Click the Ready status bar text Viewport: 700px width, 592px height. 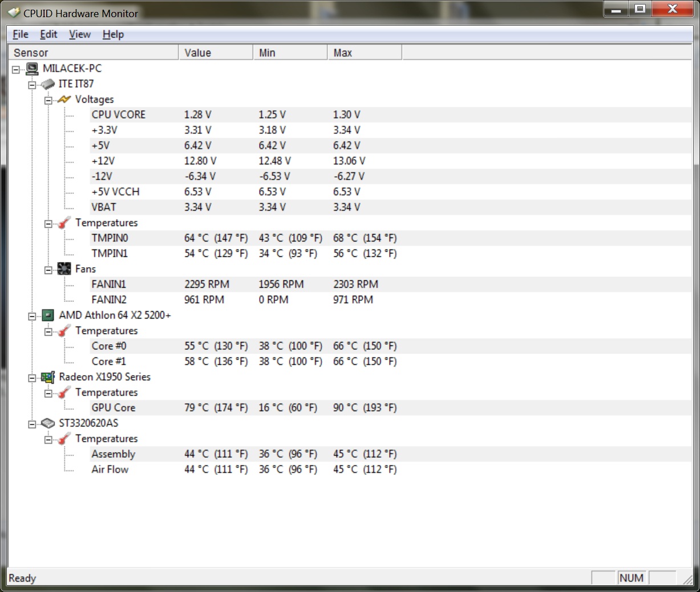pos(22,578)
